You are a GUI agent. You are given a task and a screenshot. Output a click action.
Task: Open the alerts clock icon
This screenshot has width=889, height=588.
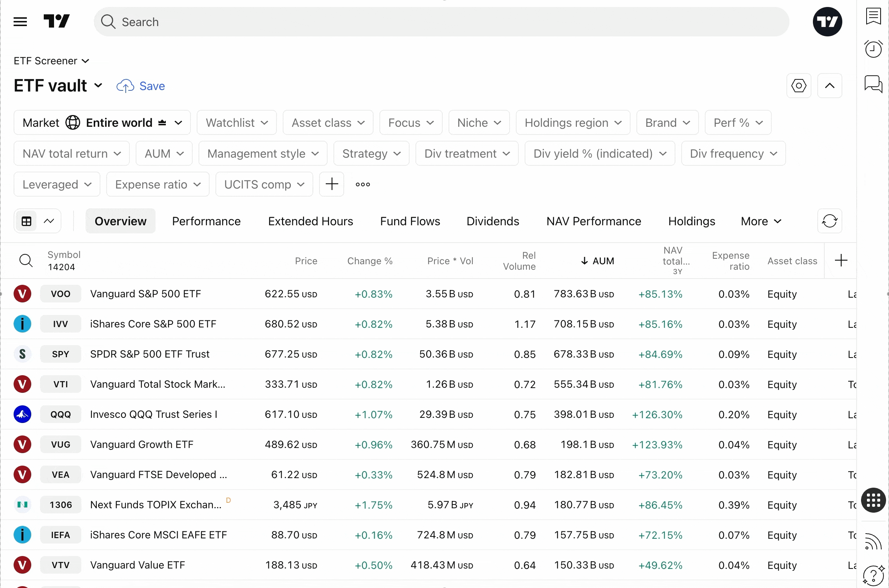pos(873,49)
